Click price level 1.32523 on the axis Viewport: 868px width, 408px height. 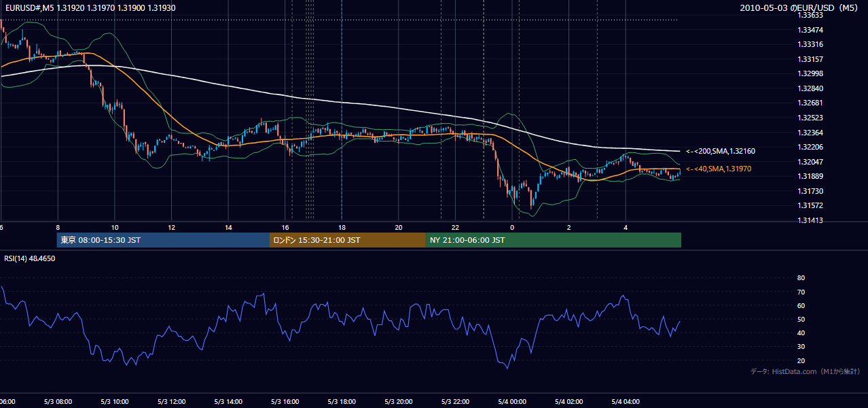click(810, 118)
